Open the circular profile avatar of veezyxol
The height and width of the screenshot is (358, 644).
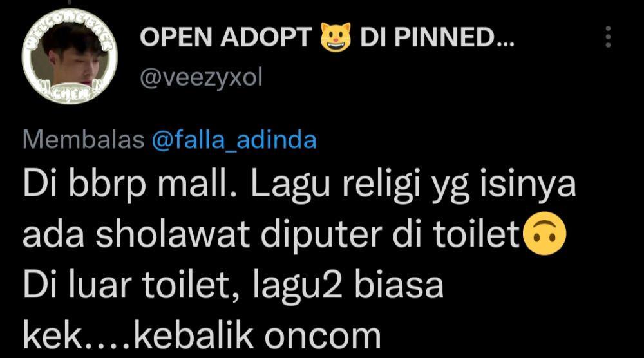click(70, 56)
